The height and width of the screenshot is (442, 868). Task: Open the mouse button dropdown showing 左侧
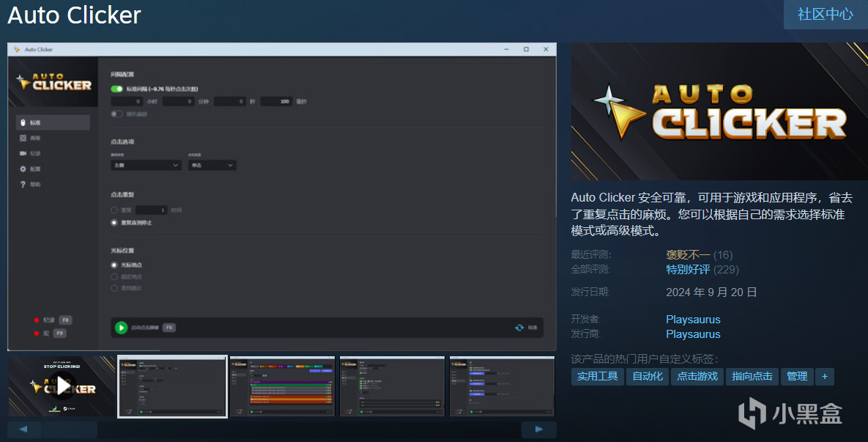coord(146,165)
